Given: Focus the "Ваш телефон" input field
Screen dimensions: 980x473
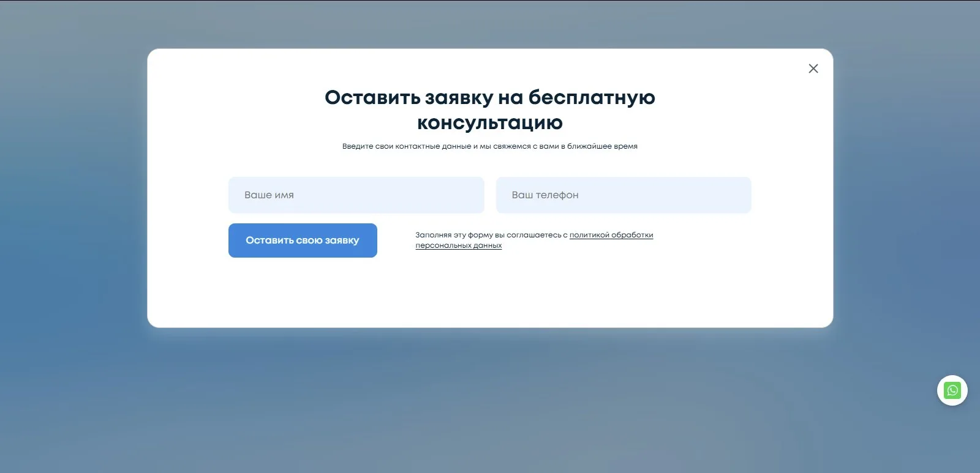Looking at the screenshot, I should coord(624,195).
